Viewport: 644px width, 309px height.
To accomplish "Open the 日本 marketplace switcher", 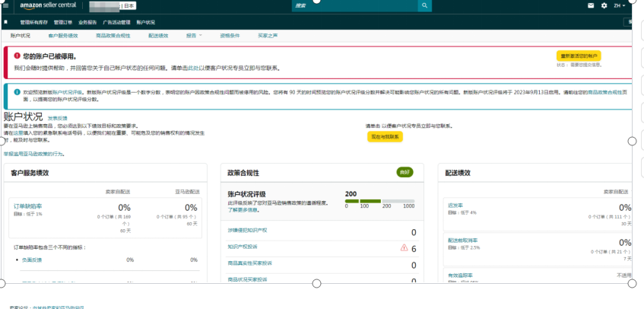I will click(x=113, y=6).
